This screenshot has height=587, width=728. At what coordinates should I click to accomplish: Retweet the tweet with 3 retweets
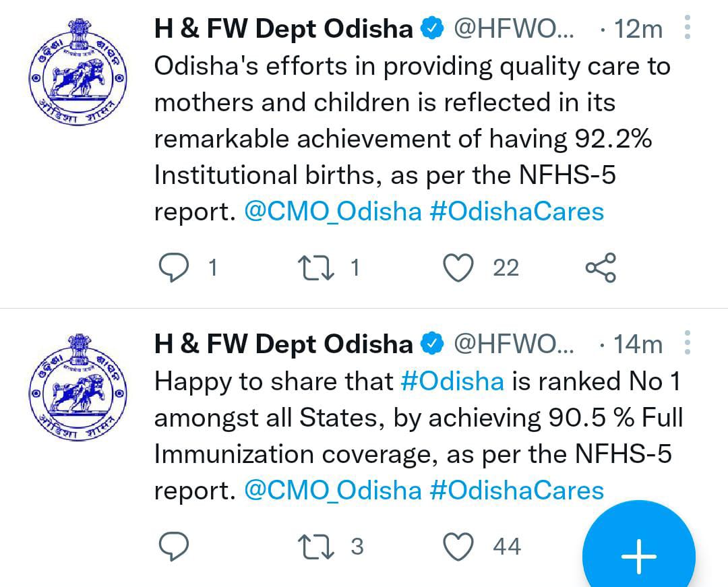pos(315,547)
